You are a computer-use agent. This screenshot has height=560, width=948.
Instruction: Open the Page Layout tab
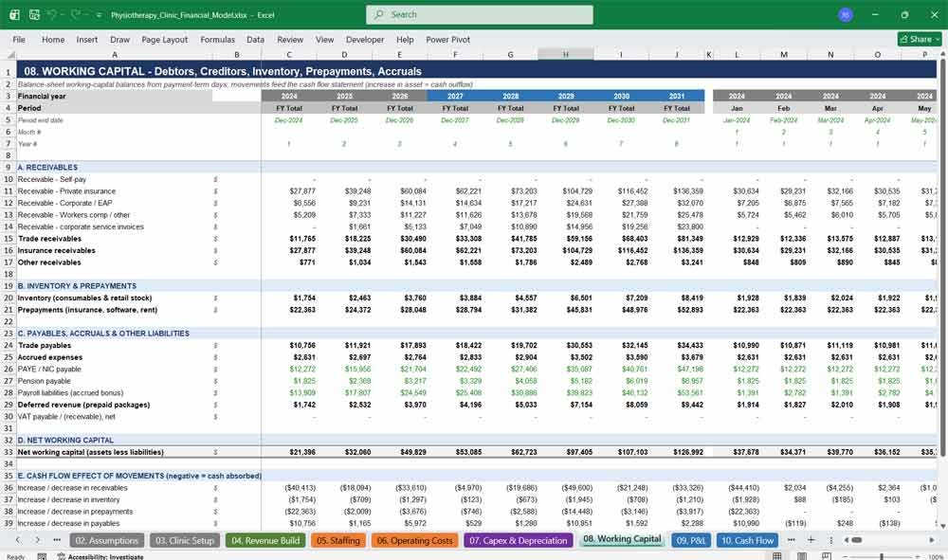[164, 39]
